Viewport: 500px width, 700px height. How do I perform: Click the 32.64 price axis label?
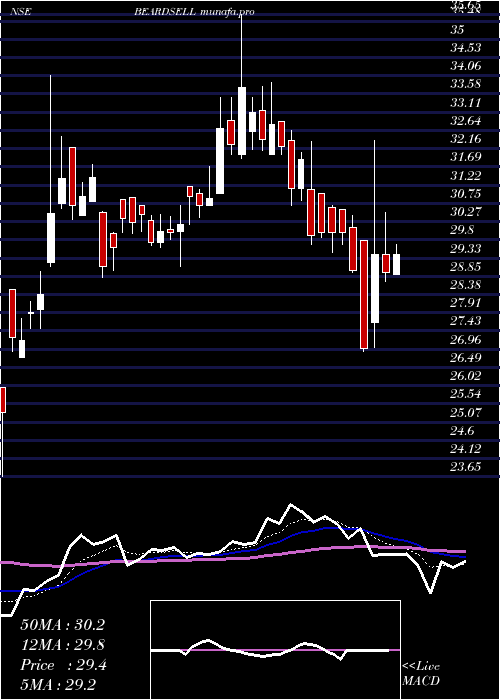click(465, 121)
